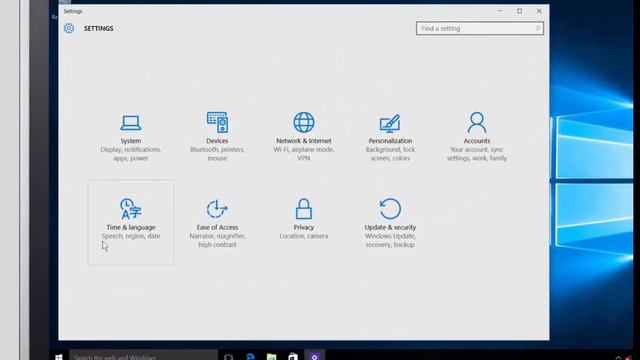
Task: Select the Time & language tile
Action: 131,222
